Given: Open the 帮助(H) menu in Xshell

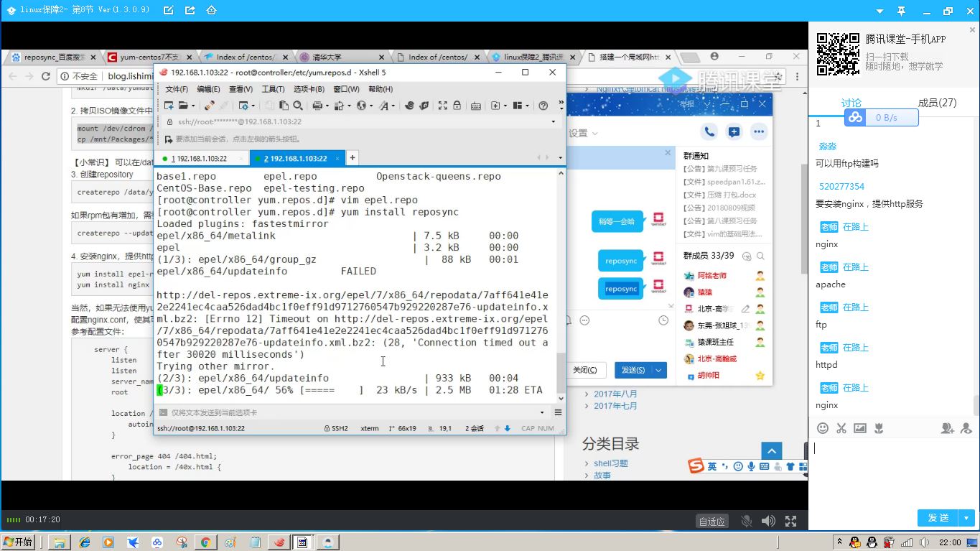Looking at the screenshot, I should (381, 89).
